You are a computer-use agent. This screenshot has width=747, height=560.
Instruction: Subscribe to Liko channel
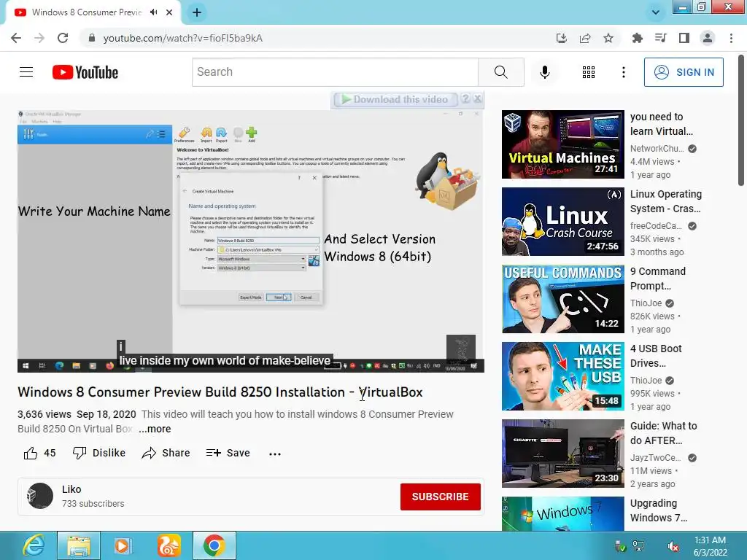[440, 497]
